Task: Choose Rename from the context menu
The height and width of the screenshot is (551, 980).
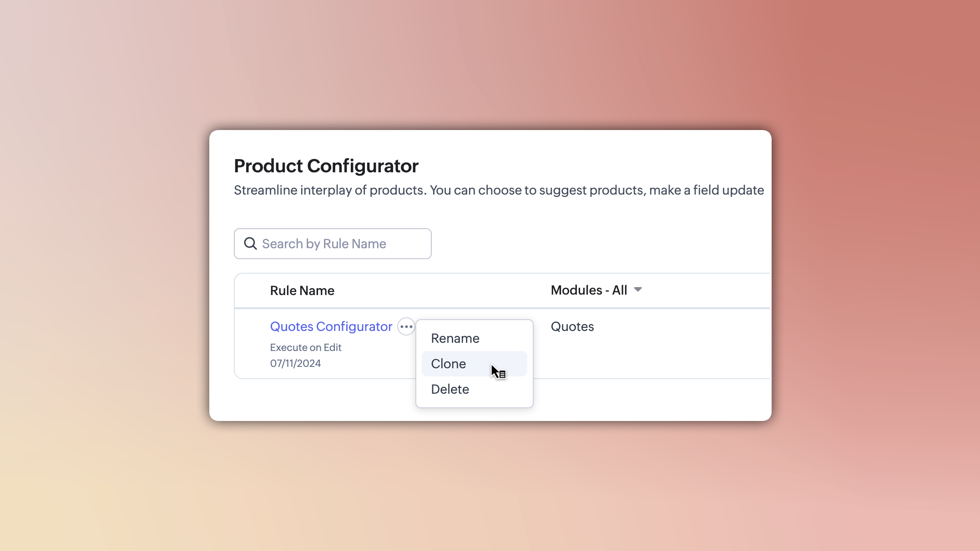Action: (x=455, y=338)
